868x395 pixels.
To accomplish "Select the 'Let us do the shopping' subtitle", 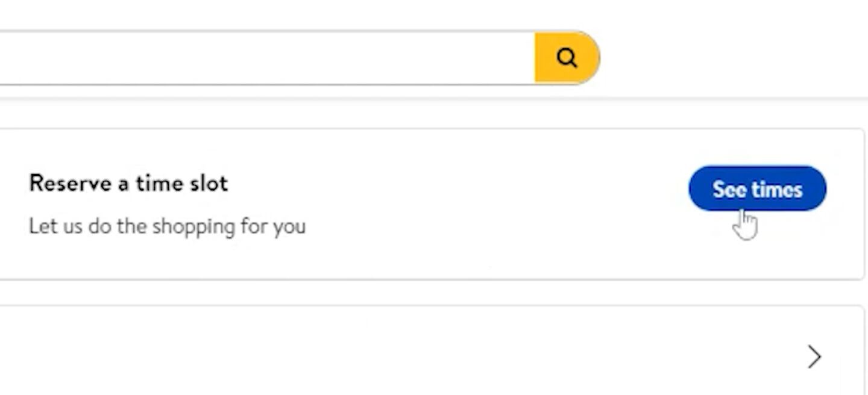I will (x=167, y=226).
